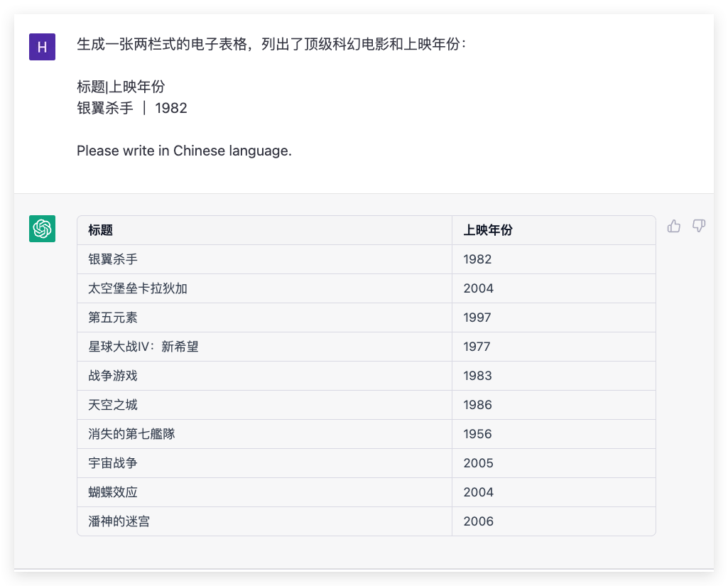Click the 第五元素 table cell
The width and height of the screenshot is (728, 586).
[x=265, y=318]
